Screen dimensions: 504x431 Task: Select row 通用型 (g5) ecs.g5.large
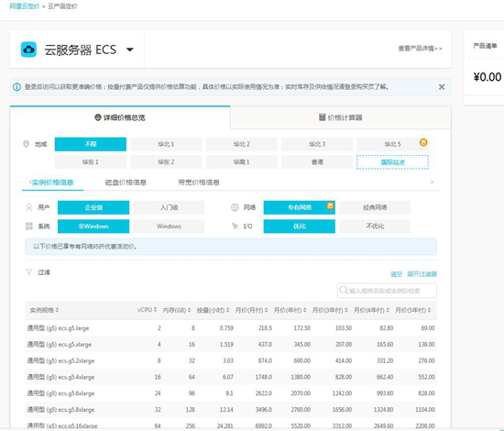(x=231, y=328)
